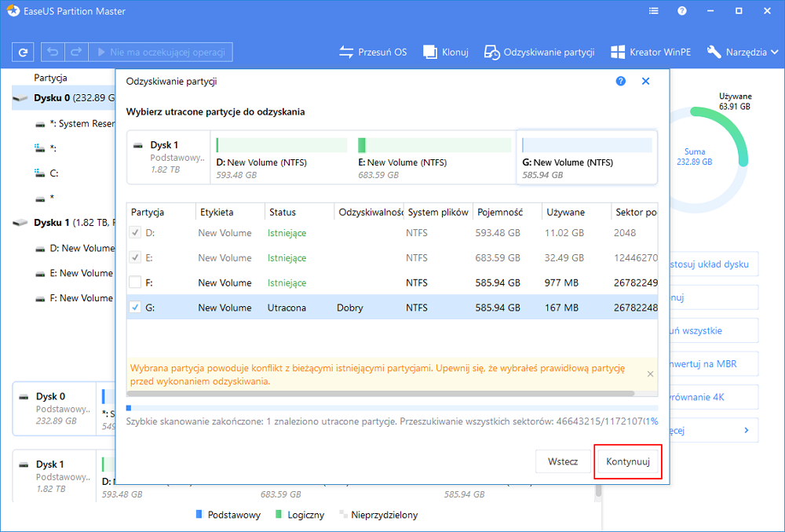
Task: Click the Dysk 1 card in dialog
Action: (169, 158)
